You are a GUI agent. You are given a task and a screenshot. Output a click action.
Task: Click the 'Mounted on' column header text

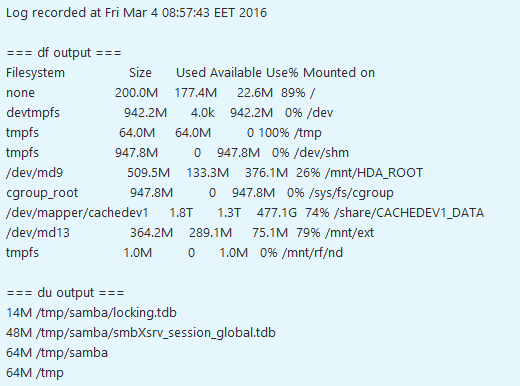click(339, 73)
